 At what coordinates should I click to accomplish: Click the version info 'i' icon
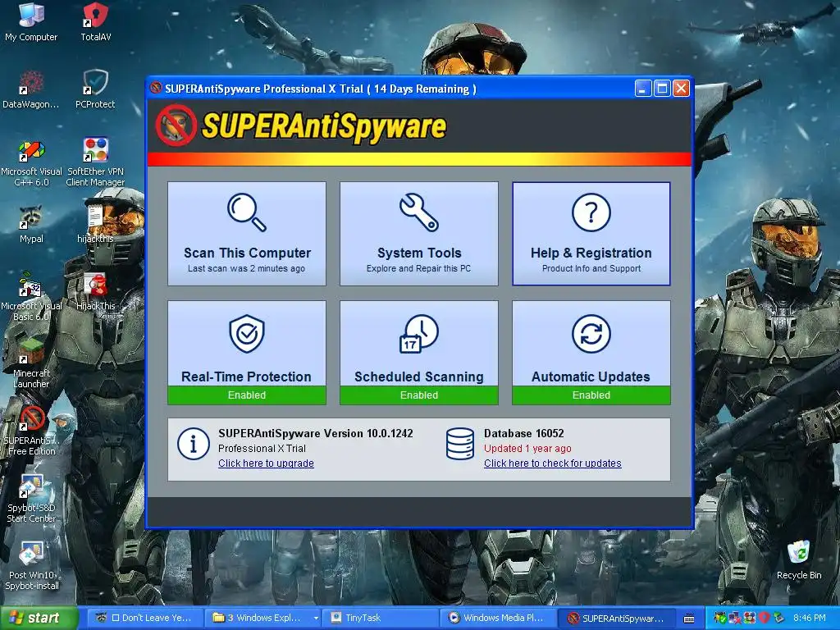[x=194, y=444]
